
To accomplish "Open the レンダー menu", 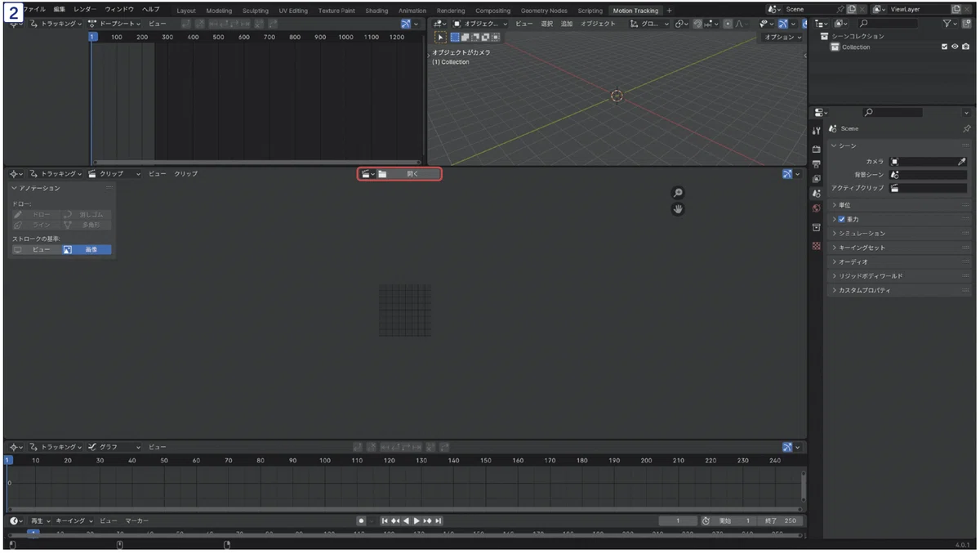I will pyautogui.click(x=85, y=10).
